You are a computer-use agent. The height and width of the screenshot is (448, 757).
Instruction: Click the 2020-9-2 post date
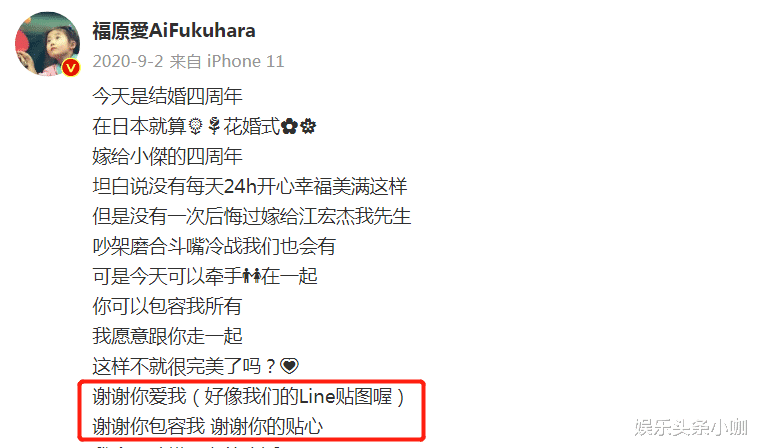point(128,61)
